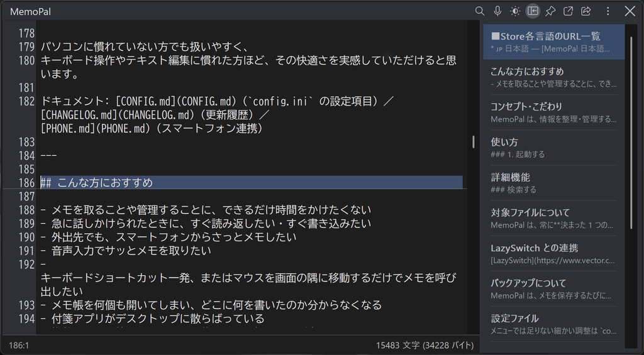Screen dimensions: 644x355
Task: Click cursor position 186:1 in status bar
Action: coord(19,346)
